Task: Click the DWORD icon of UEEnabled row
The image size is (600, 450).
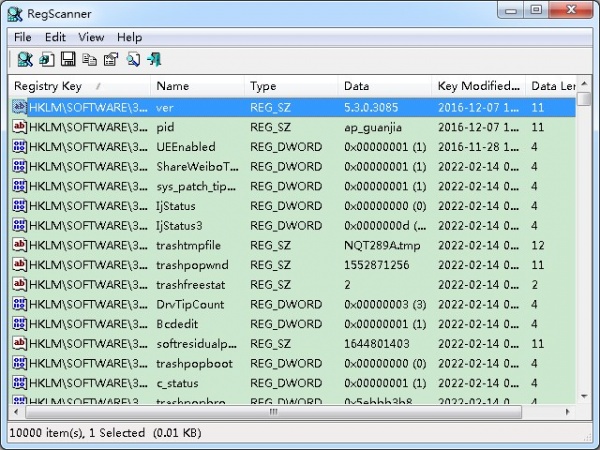Action: coord(20,147)
